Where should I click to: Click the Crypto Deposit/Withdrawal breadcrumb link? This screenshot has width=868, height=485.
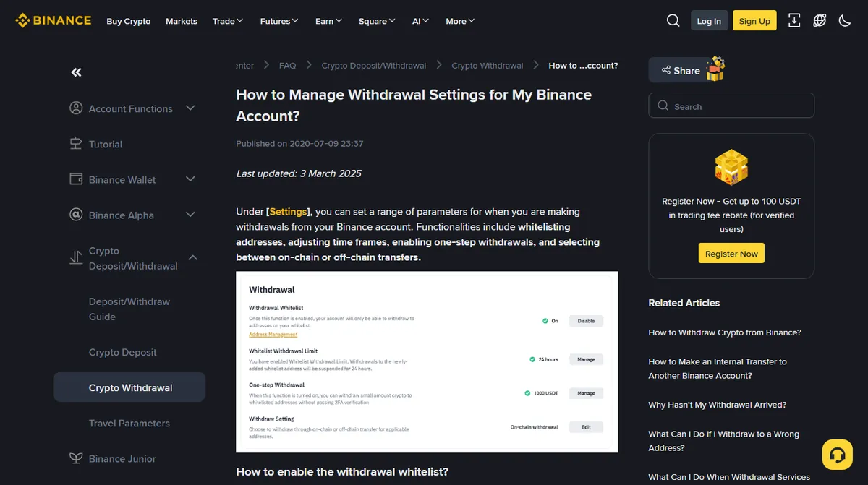pyautogui.click(x=374, y=65)
